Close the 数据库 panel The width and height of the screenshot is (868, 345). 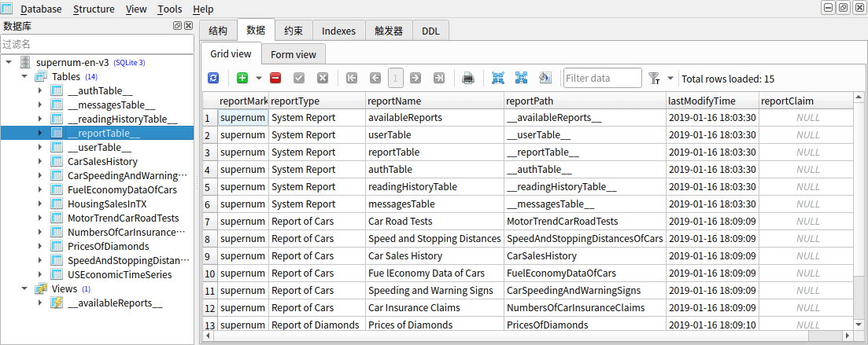(188, 25)
